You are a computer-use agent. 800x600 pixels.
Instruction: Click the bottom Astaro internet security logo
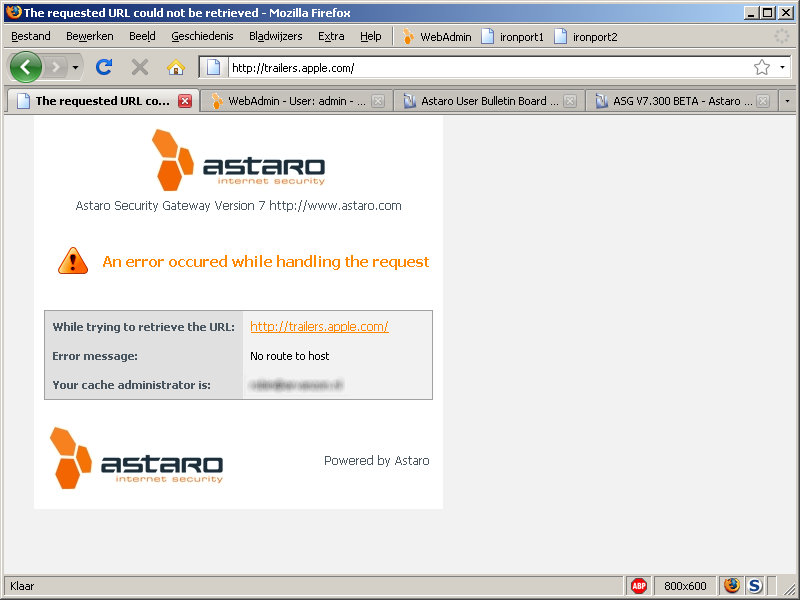click(136, 458)
